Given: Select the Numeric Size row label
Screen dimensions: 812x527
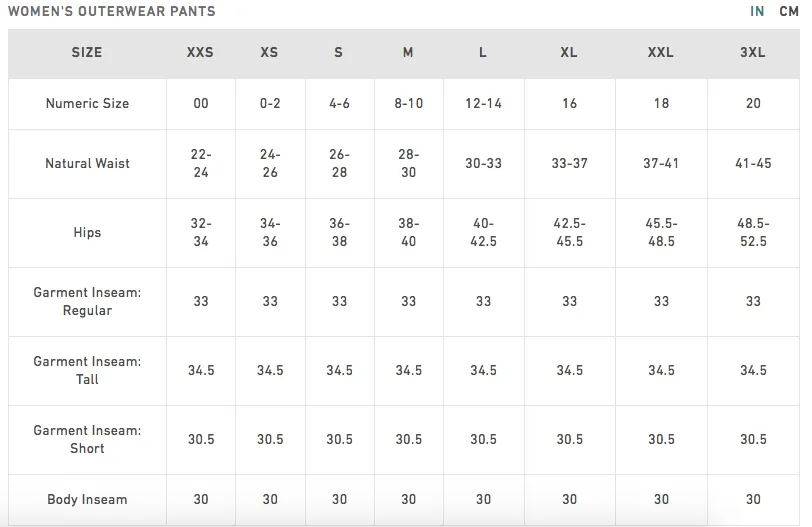Looking at the screenshot, I should pyautogui.click(x=87, y=104).
